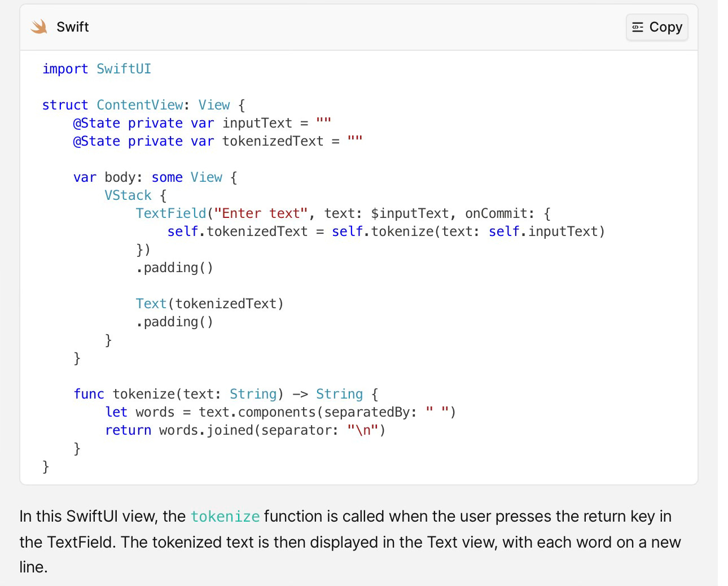Click the TextField "Enter text" line
728x586 pixels.
[341, 213]
